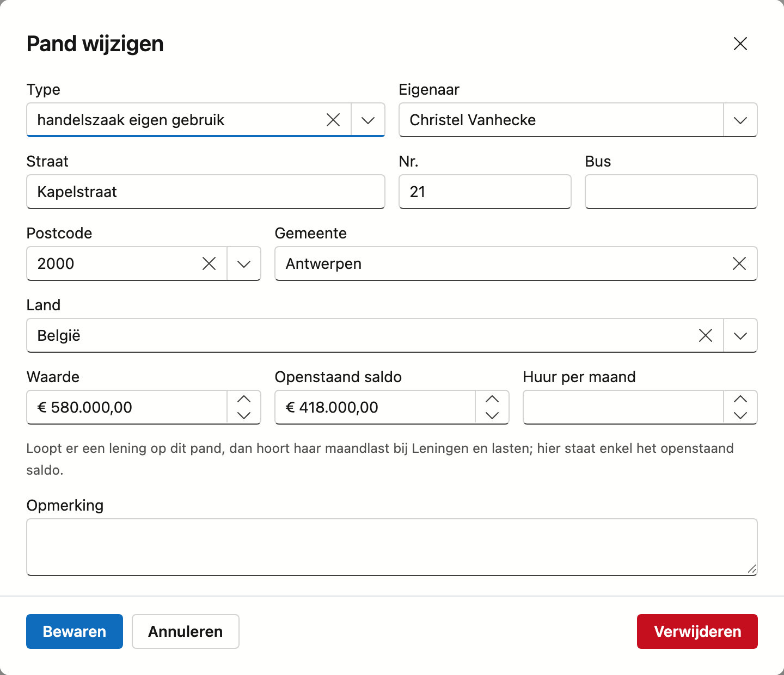Select the Nr. input field
This screenshot has width=784, height=675.
tap(485, 192)
